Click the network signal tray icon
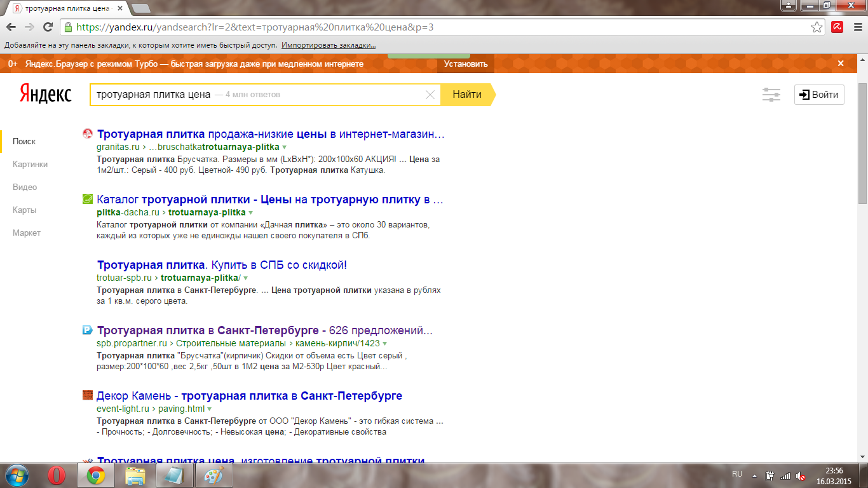The width and height of the screenshot is (868, 488). click(x=786, y=476)
